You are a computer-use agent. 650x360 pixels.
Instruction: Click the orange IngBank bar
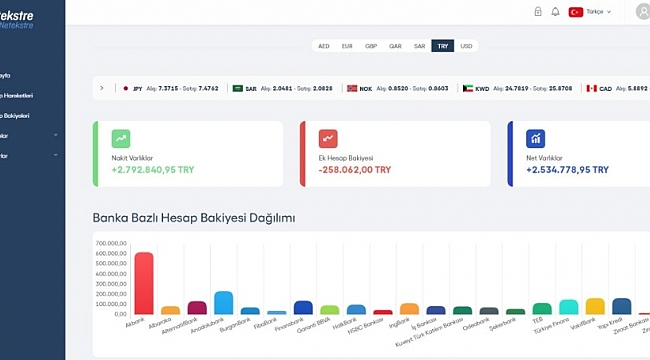(x=409, y=309)
